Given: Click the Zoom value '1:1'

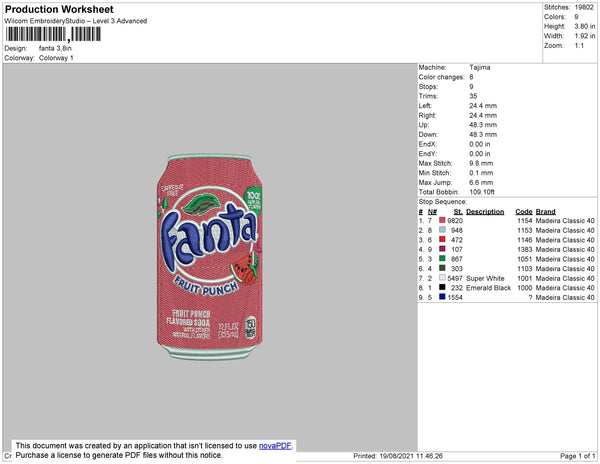Looking at the screenshot, I should pyautogui.click(x=579, y=46).
